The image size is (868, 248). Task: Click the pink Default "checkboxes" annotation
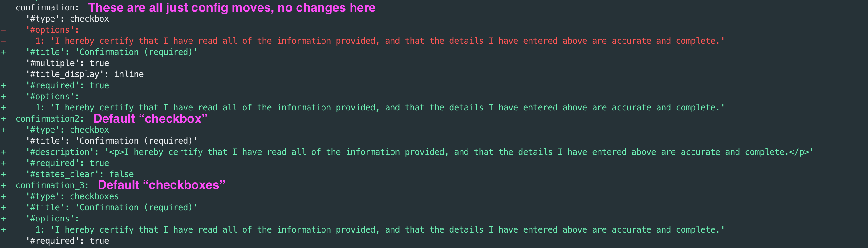coord(161,185)
